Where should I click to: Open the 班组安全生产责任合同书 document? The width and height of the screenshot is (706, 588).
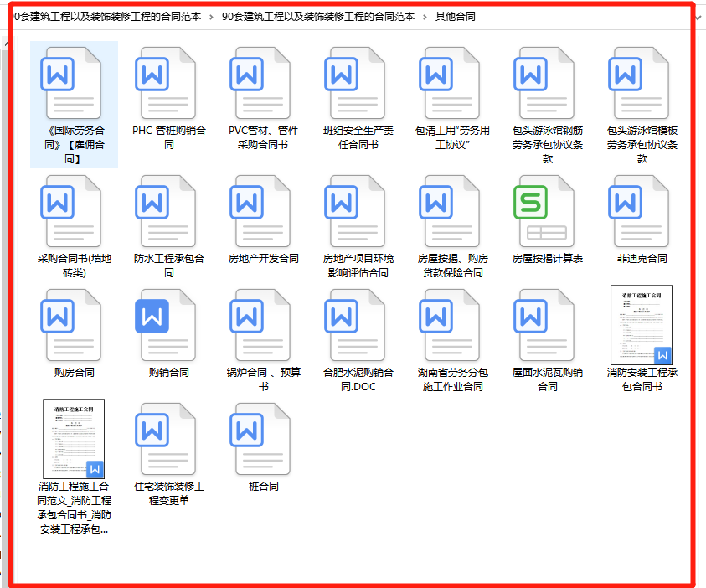tap(355, 82)
